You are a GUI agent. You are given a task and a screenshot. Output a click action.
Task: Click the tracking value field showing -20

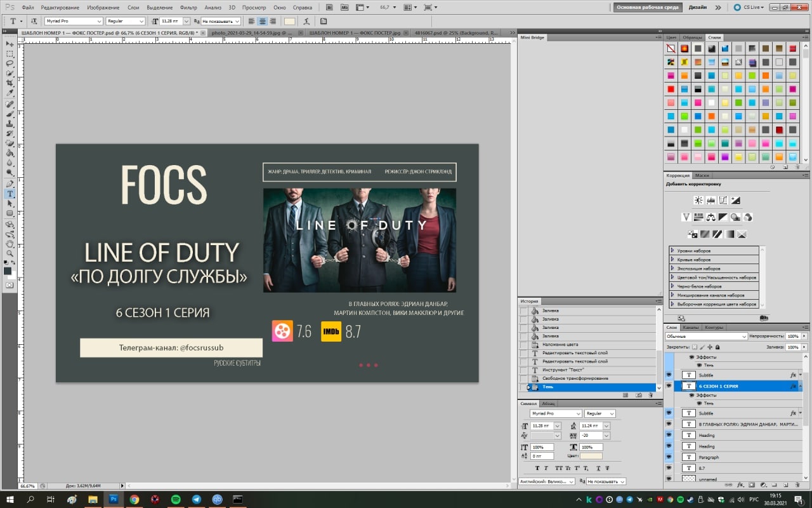tap(591, 436)
